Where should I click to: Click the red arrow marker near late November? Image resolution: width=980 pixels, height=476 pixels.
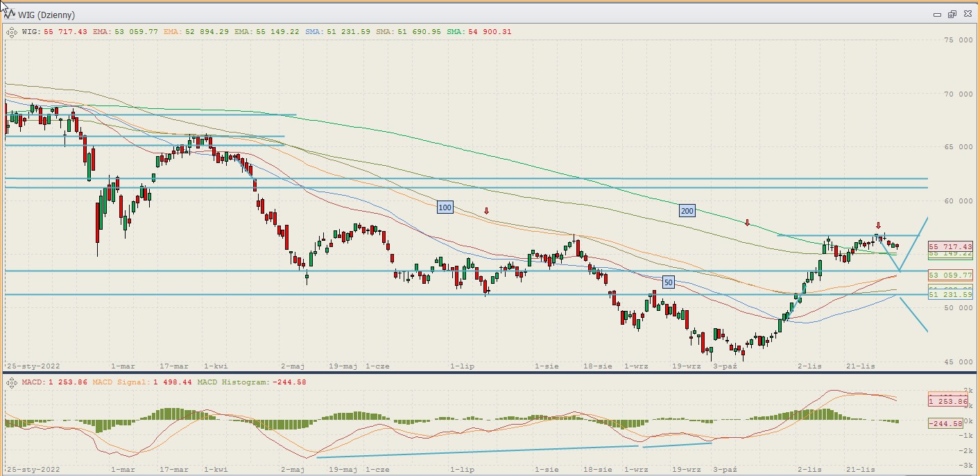(x=878, y=226)
